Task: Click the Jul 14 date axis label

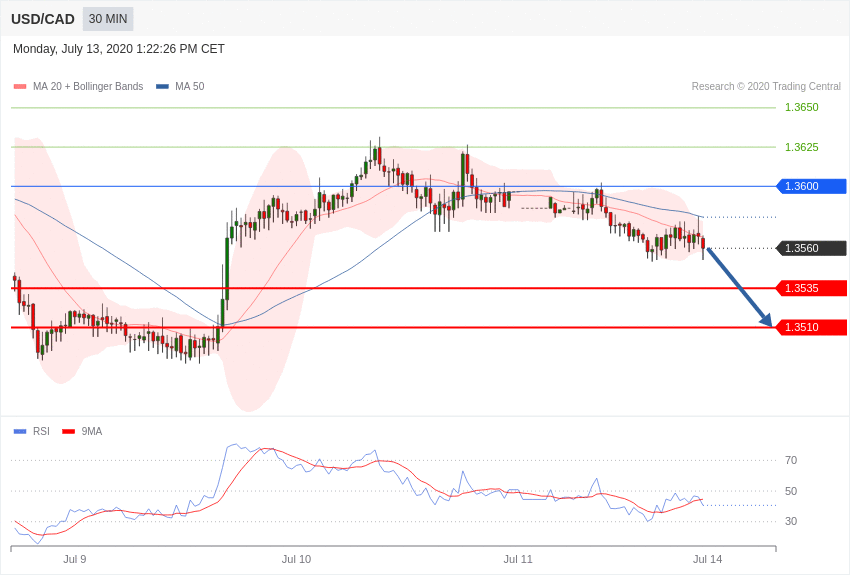Action: [707, 559]
